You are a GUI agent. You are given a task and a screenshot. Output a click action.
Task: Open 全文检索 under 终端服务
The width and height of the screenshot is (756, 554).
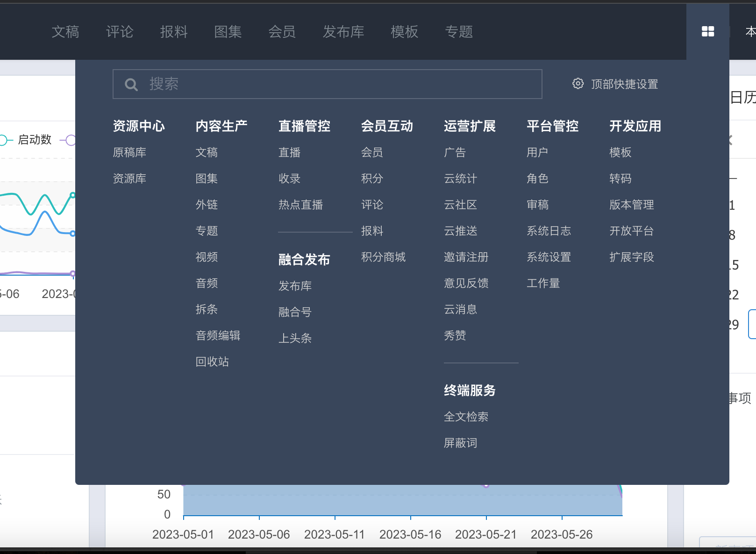(x=466, y=417)
